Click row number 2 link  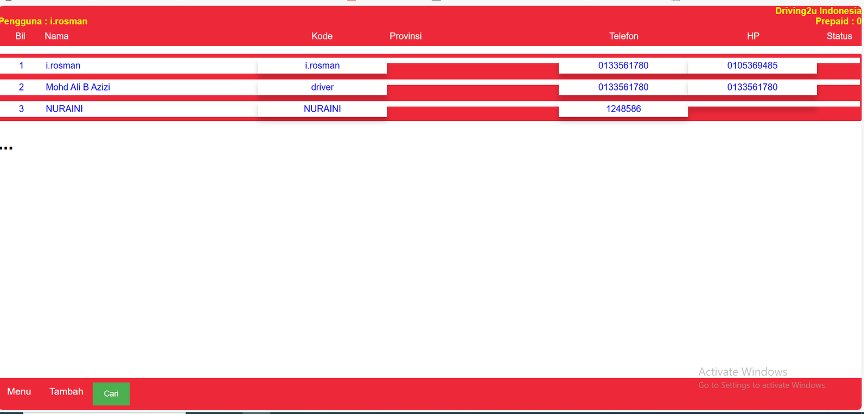tap(21, 87)
